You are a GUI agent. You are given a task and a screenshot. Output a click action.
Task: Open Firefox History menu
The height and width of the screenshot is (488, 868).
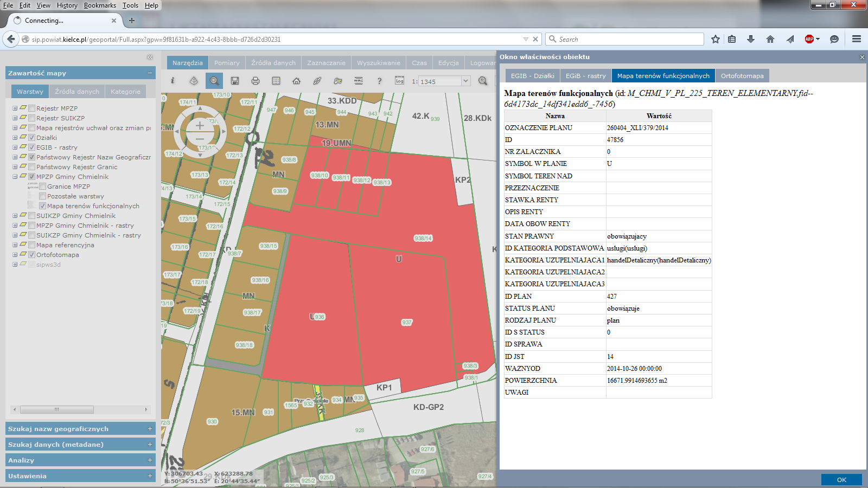(x=67, y=5)
